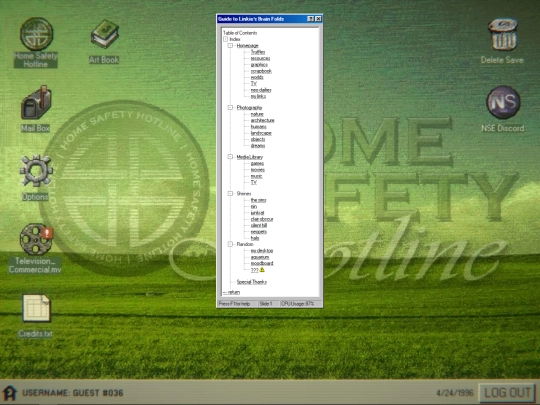
Task: Open the Art Book desktop icon
Action: (105, 34)
